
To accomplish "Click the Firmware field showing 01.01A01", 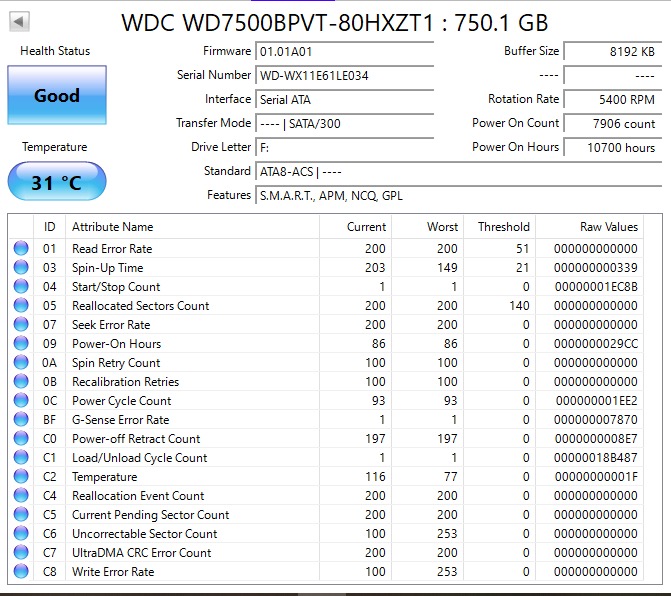I will pos(344,52).
